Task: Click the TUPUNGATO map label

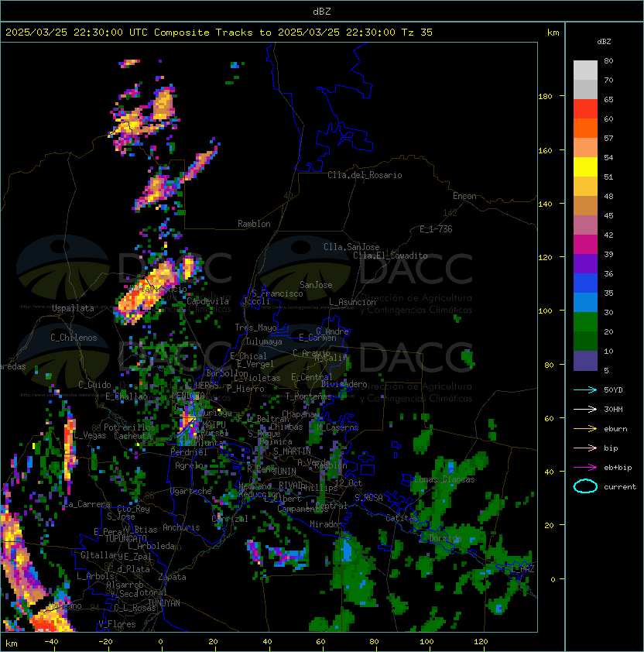Action: click(125, 538)
